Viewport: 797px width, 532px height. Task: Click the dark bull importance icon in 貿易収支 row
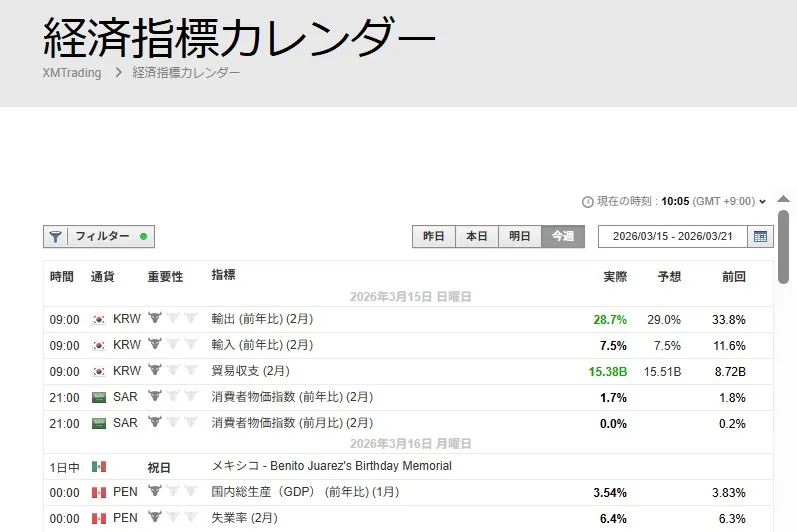pos(155,370)
